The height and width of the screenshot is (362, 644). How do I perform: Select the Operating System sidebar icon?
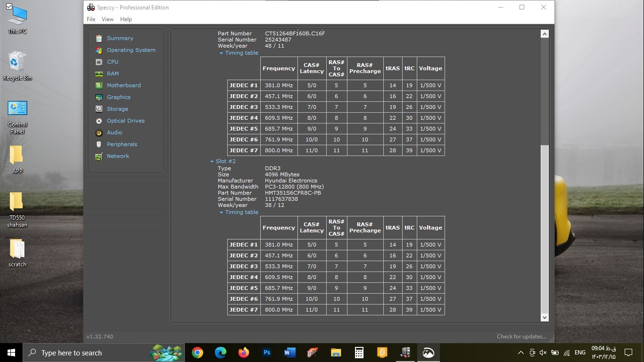click(x=99, y=50)
